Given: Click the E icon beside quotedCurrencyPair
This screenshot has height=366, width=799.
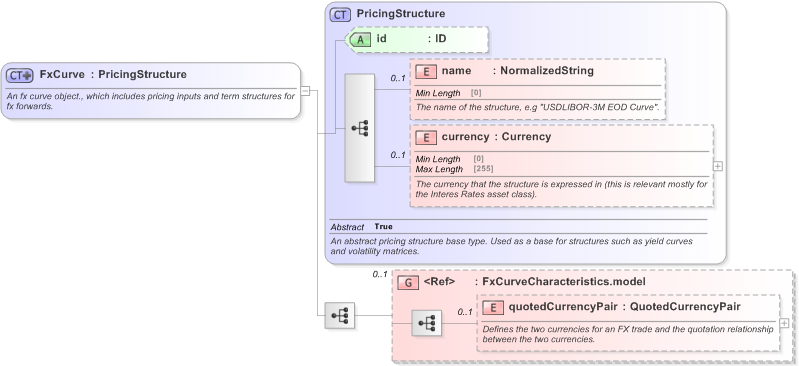Looking at the screenshot, I should click(x=493, y=307).
